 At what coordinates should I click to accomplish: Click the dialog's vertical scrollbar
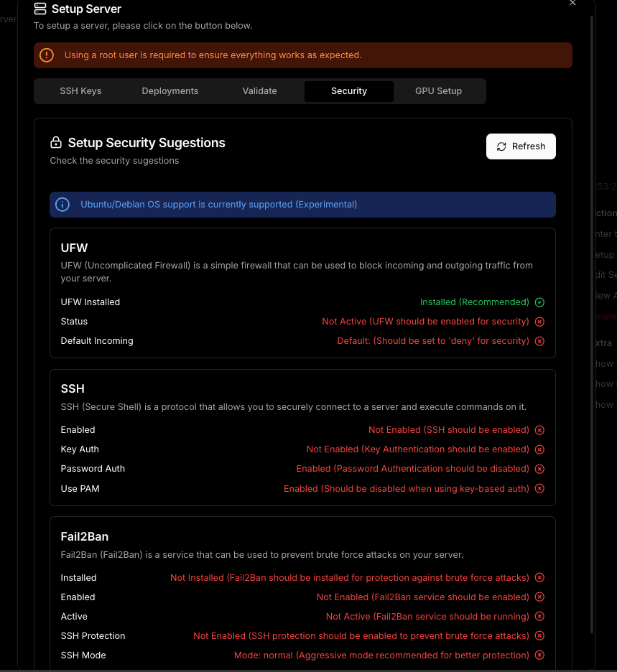592,323
